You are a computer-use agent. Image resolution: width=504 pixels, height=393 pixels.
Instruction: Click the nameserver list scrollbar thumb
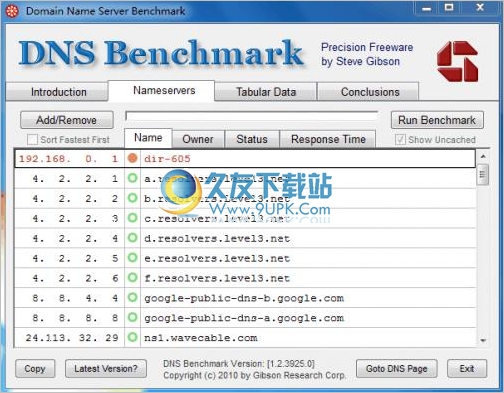point(483,174)
